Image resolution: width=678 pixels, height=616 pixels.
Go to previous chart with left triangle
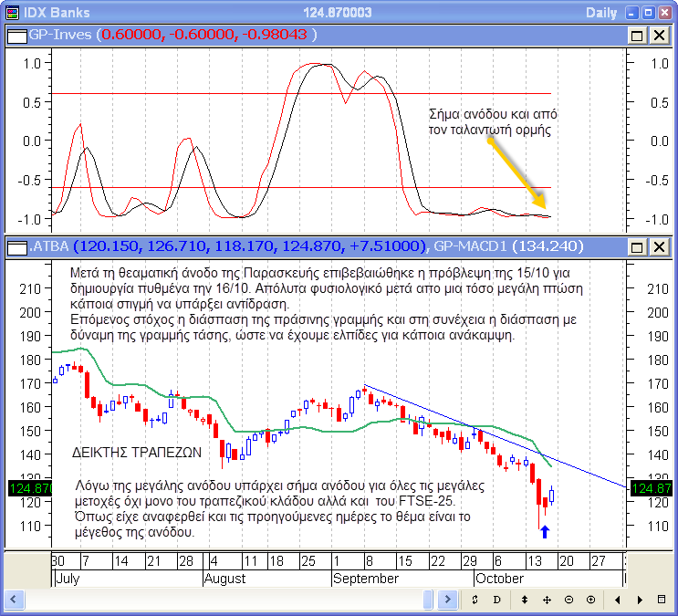point(618,600)
